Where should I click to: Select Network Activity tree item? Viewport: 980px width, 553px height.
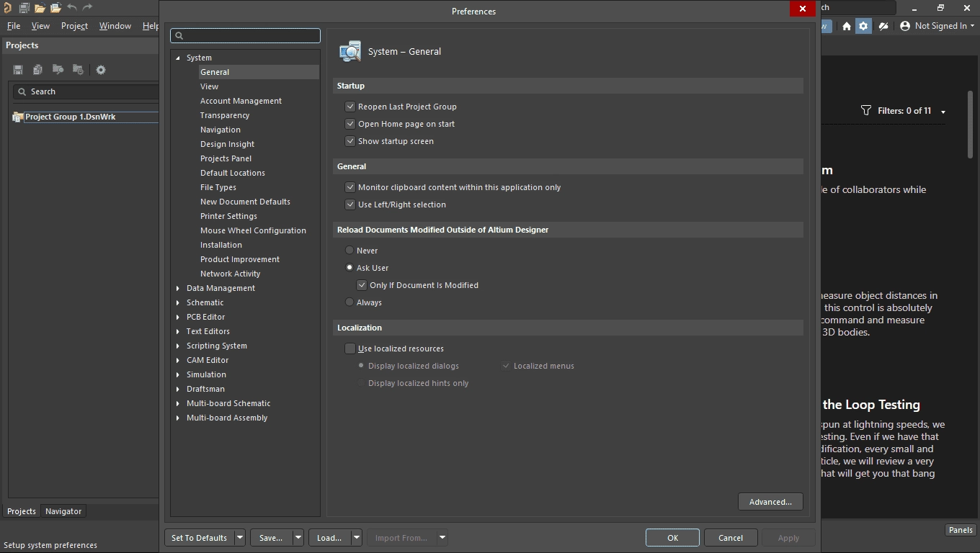pos(230,274)
